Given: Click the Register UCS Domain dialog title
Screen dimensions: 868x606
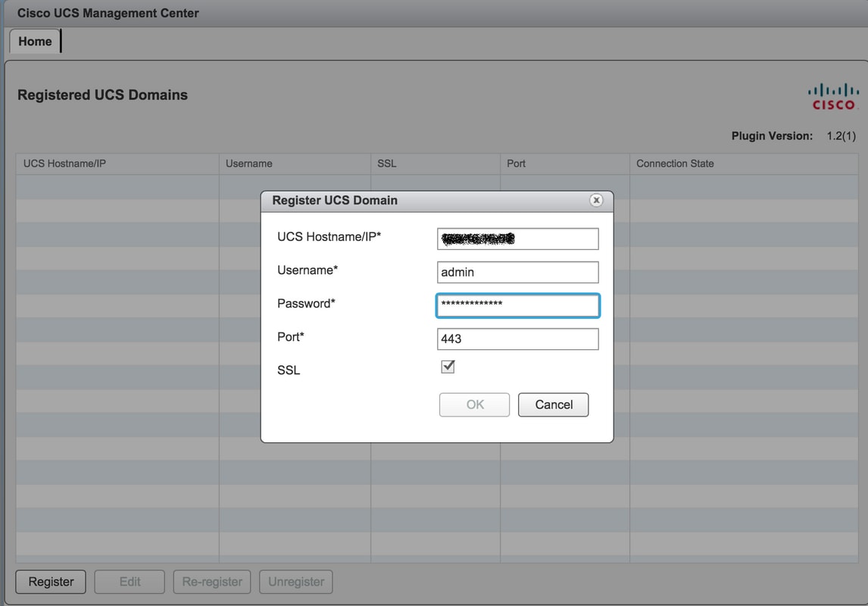Looking at the screenshot, I should click(x=335, y=200).
